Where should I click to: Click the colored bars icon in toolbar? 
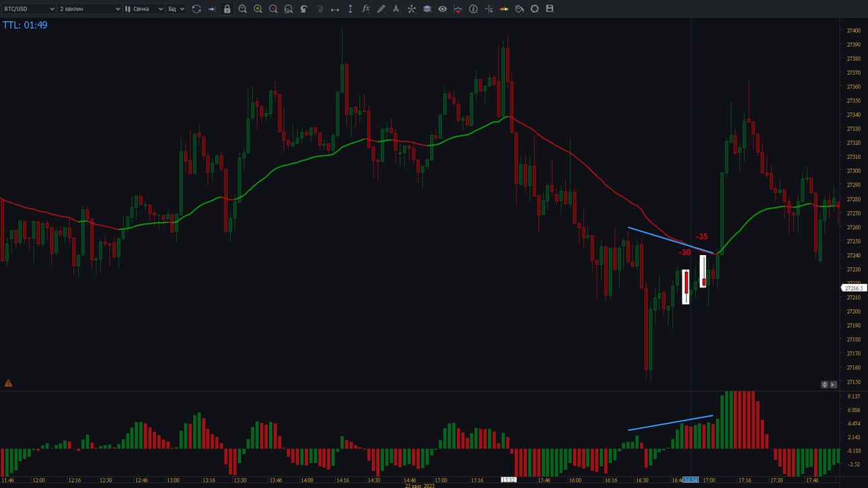(x=504, y=9)
